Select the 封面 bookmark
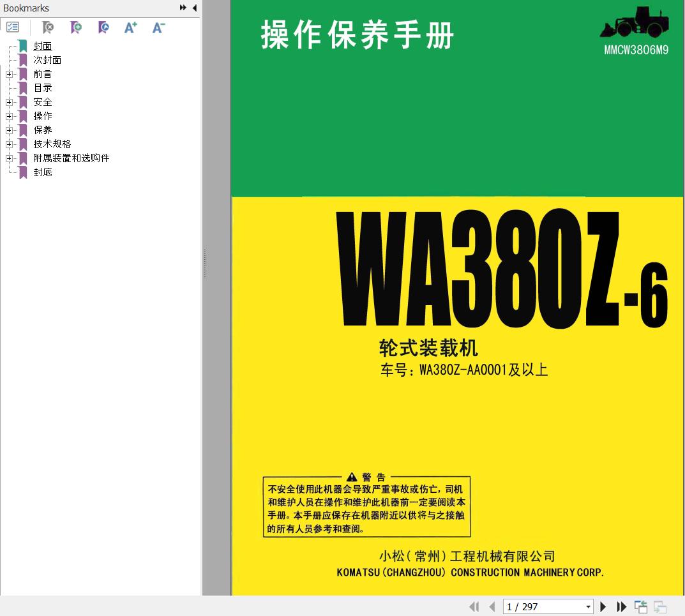Screen dimensions: 685x616 [x=43, y=46]
